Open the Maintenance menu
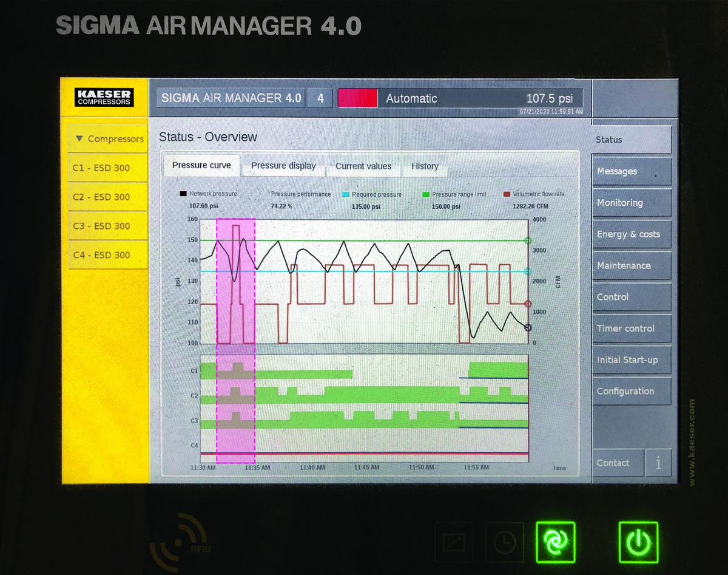This screenshot has height=575, width=728. point(632,265)
